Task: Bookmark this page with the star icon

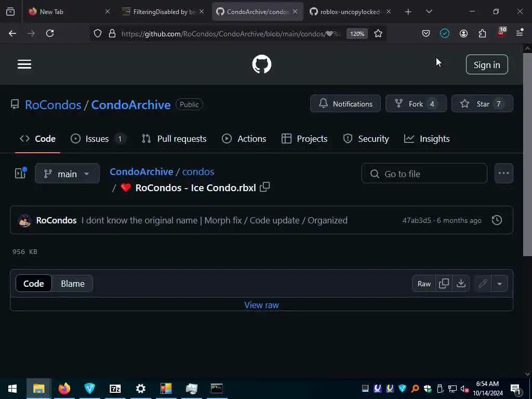Action: coord(378,33)
